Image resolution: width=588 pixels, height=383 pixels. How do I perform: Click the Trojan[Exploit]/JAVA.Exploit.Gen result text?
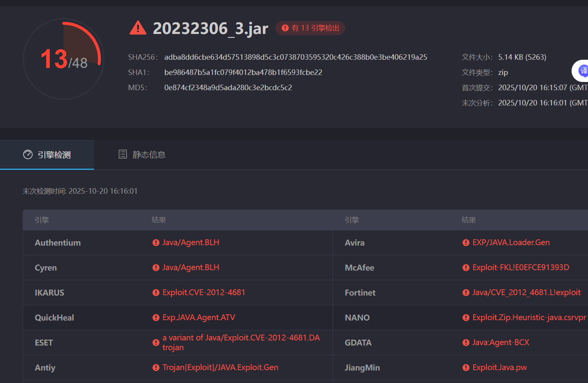coord(220,367)
